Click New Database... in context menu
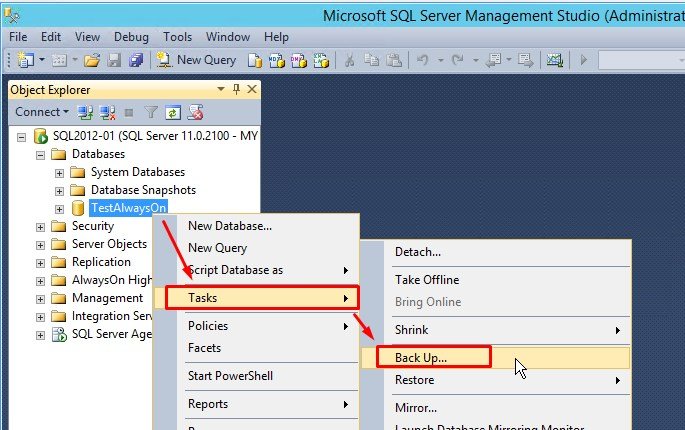Screen dimensions: 685x430 click(x=230, y=226)
